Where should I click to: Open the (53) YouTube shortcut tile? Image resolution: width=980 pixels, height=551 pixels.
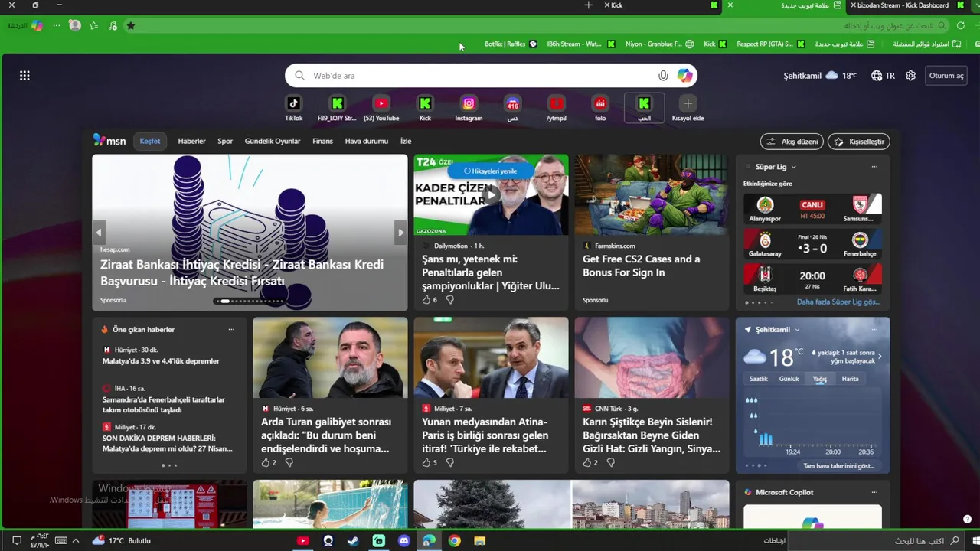(381, 108)
